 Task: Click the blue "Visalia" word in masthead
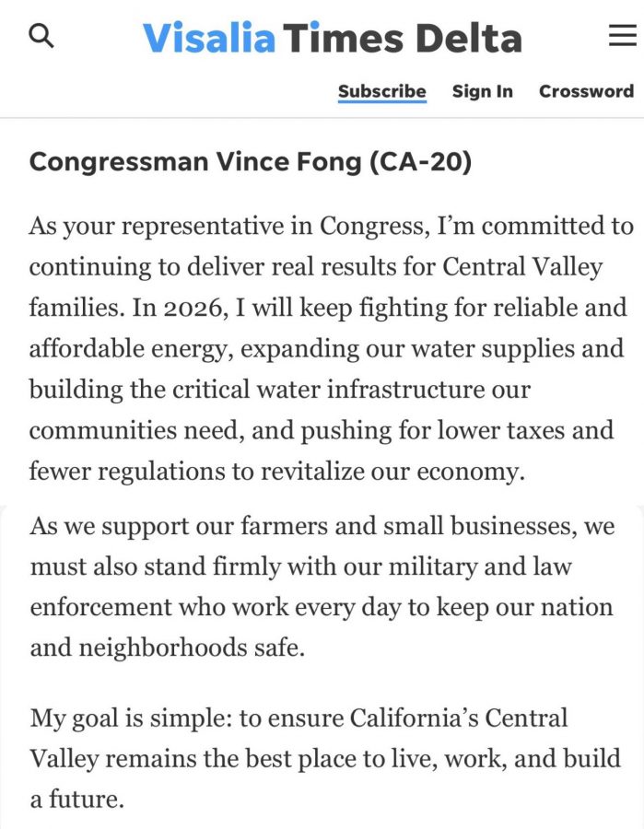[x=209, y=38]
